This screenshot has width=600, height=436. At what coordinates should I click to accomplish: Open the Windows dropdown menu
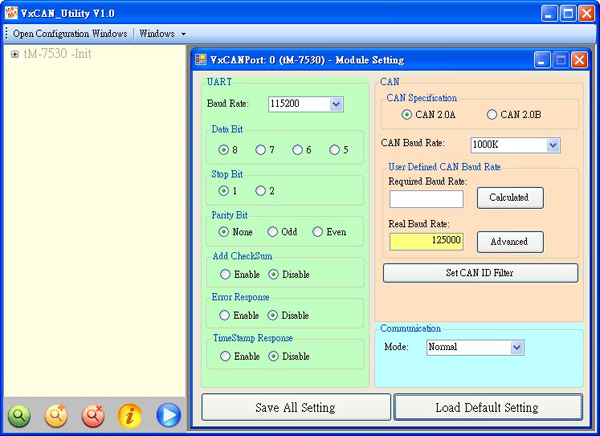[x=162, y=34]
